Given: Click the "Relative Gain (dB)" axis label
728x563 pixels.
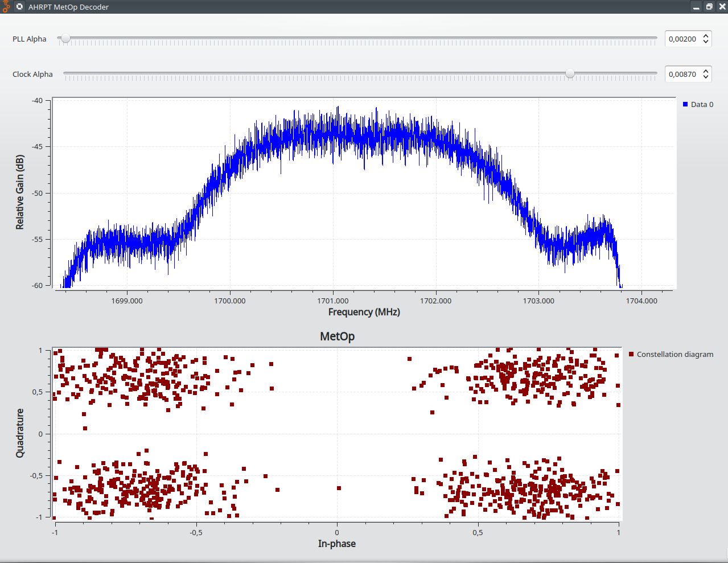Looking at the screenshot, I should (20, 192).
